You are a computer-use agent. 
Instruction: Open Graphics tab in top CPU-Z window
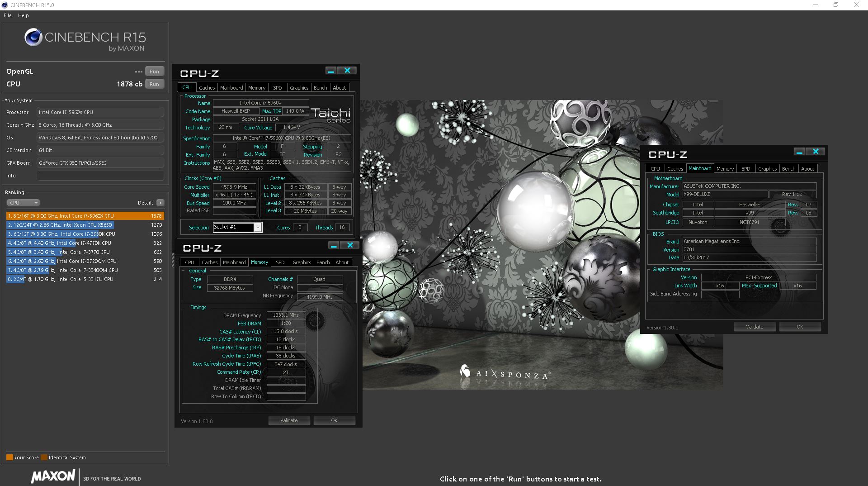point(299,88)
